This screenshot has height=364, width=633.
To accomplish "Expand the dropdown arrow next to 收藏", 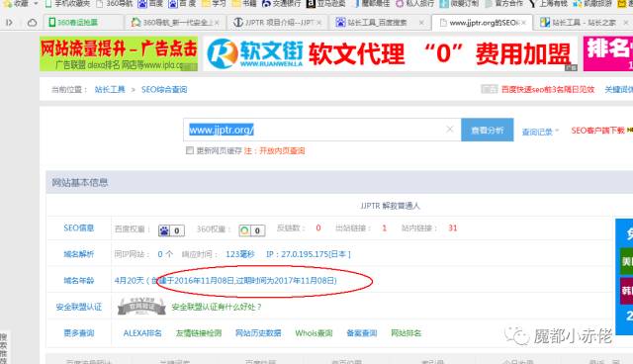I will tap(36, 3).
